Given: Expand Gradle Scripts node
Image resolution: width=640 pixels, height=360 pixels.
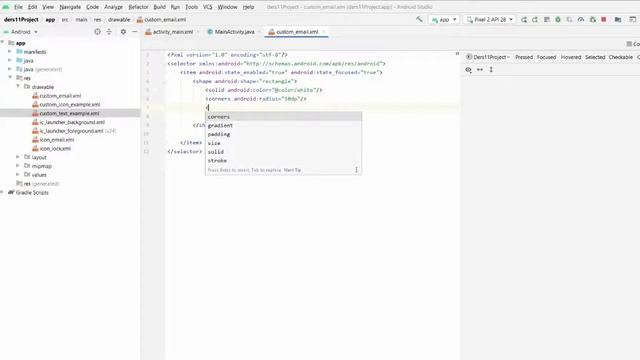Looking at the screenshot, I should [3, 192].
